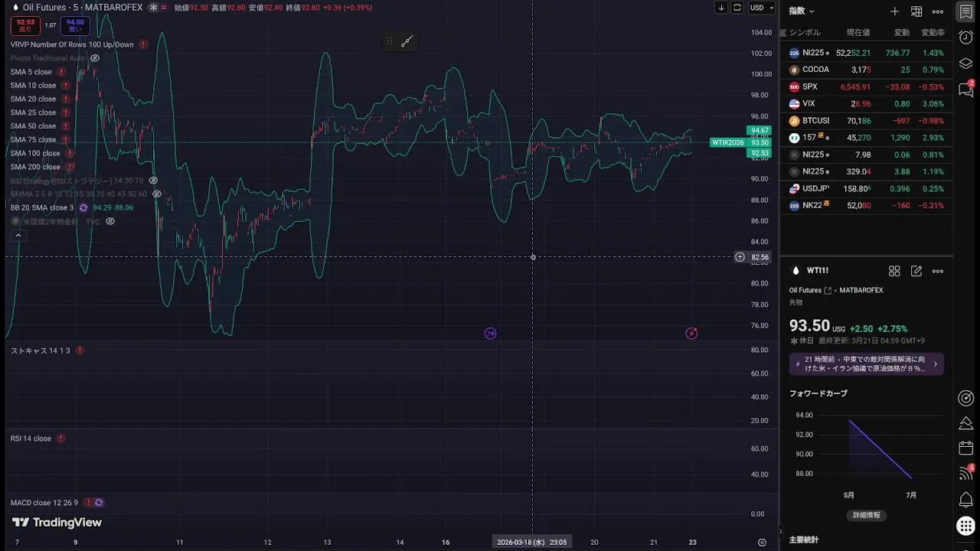The width and height of the screenshot is (980, 551).
Task: Open the notifications bell icon
Action: (x=965, y=500)
